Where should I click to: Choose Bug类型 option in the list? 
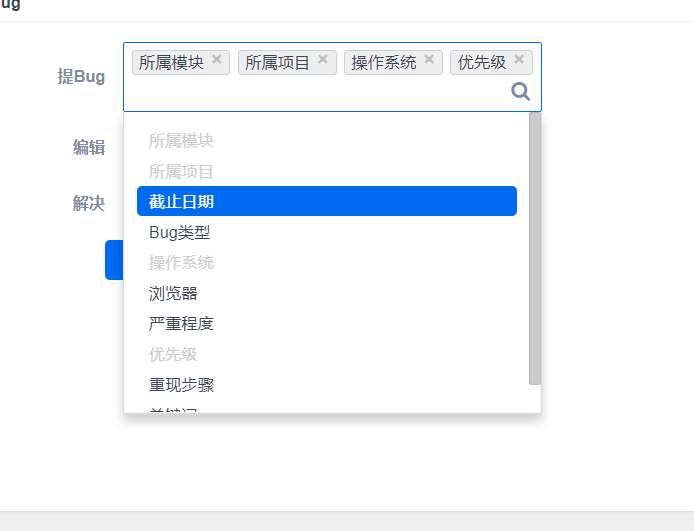[x=180, y=232]
